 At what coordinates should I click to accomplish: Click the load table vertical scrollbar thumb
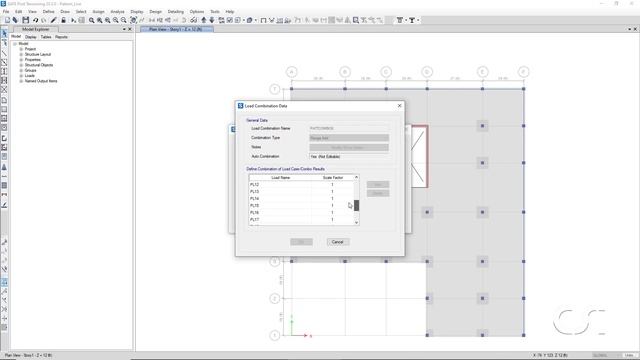pyautogui.click(x=356, y=205)
